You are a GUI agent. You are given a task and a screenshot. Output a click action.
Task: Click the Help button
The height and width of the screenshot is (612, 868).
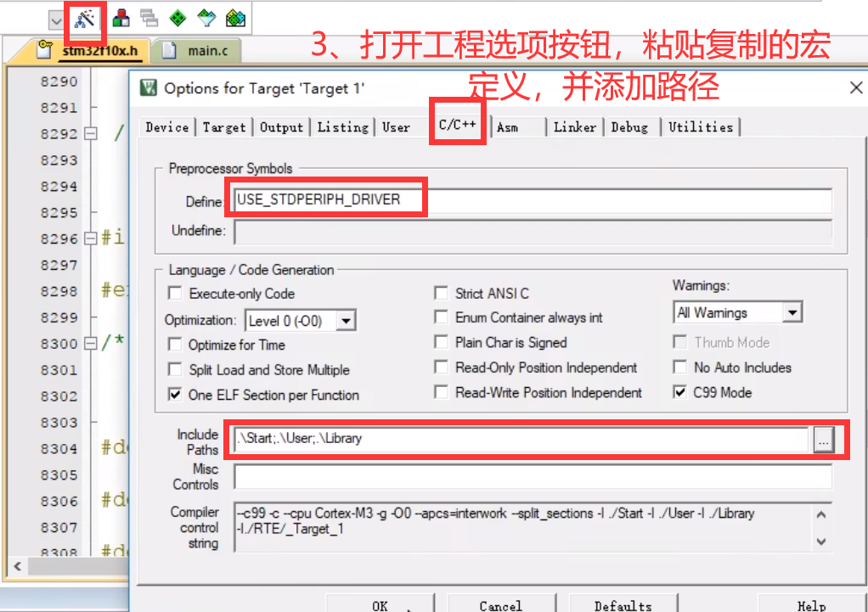pos(812,605)
